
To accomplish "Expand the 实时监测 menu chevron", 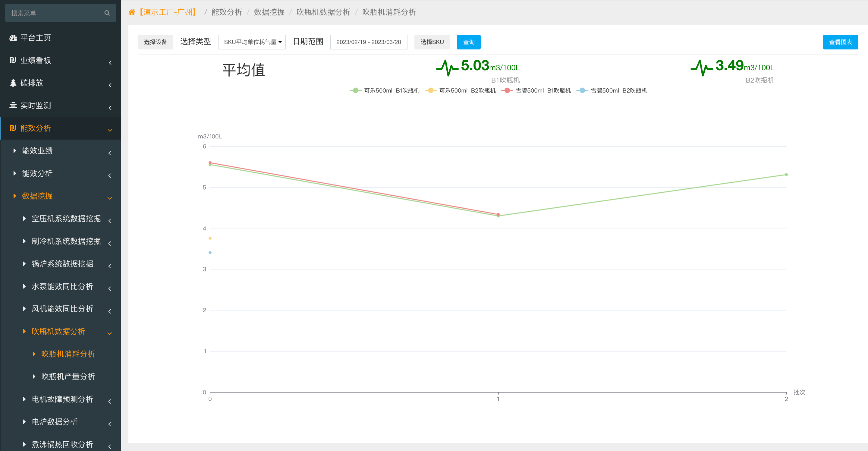I will point(110,108).
